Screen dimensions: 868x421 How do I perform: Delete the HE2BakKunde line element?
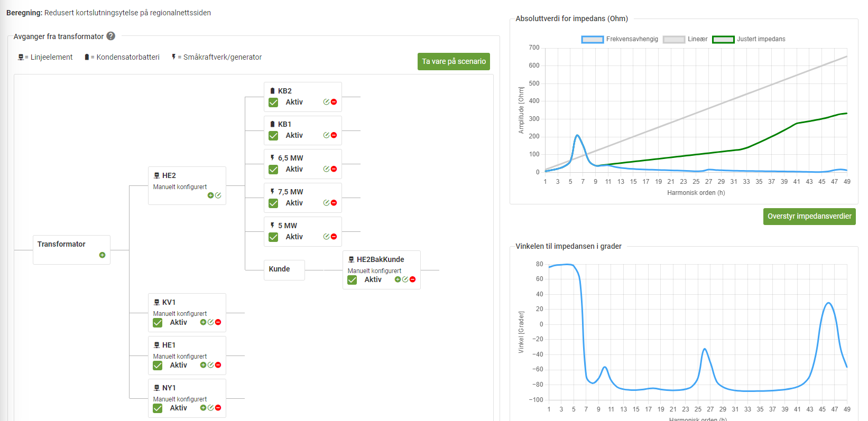point(412,279)
